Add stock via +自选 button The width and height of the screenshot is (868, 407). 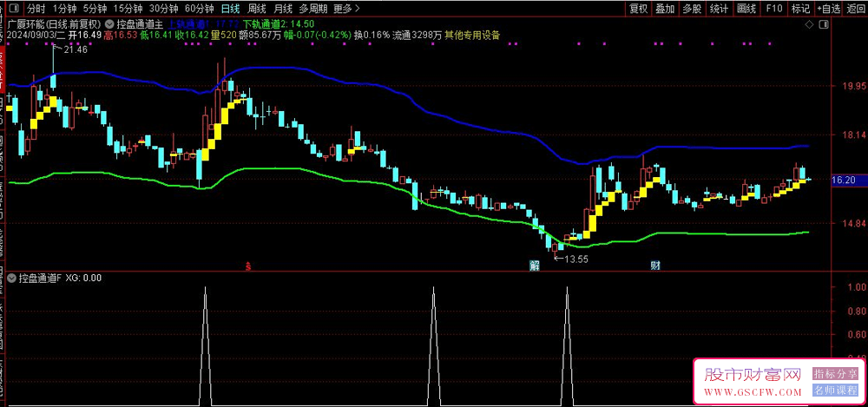point(828,9)
